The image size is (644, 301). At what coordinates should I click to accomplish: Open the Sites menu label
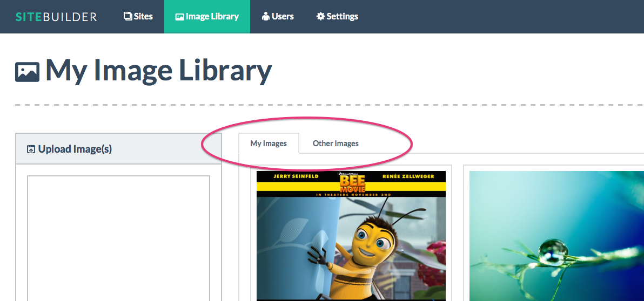pyautogui.click(x=144, y=16)
